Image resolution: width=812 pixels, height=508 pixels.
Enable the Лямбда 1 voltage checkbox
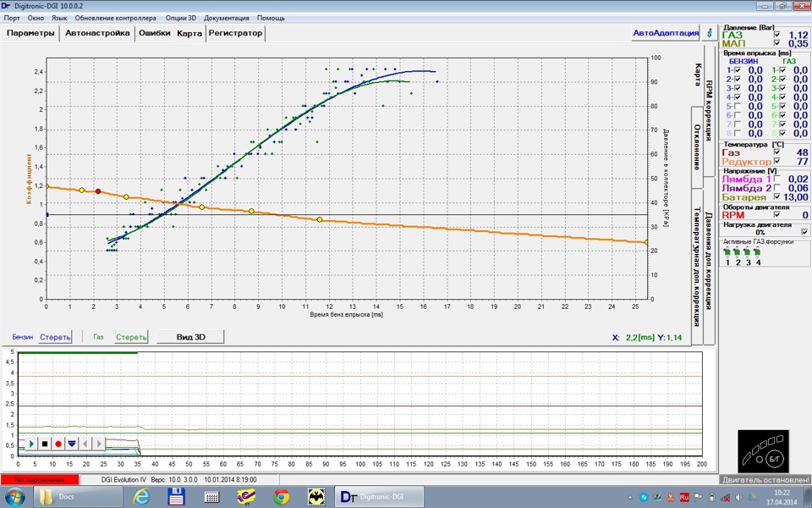776,179
